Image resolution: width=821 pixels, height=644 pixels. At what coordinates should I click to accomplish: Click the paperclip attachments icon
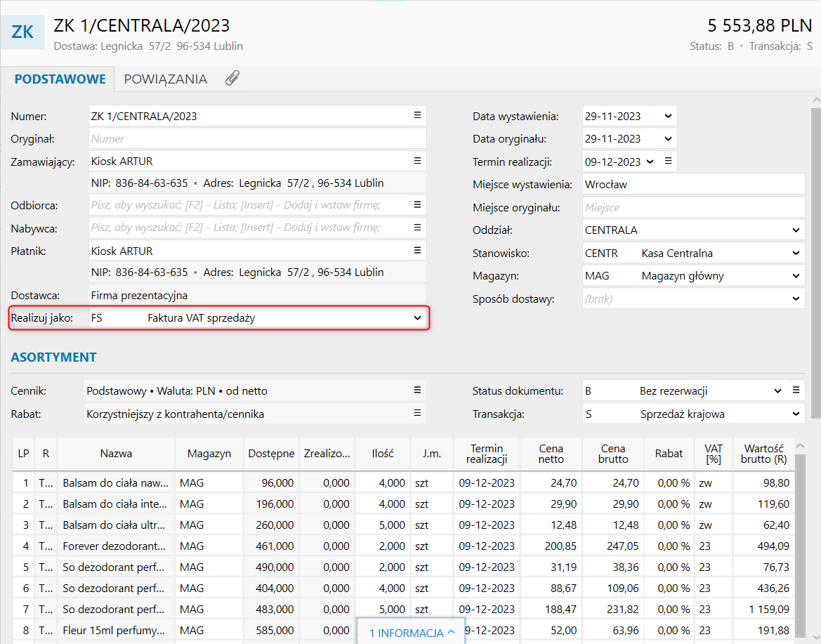(x=232, y=79)
